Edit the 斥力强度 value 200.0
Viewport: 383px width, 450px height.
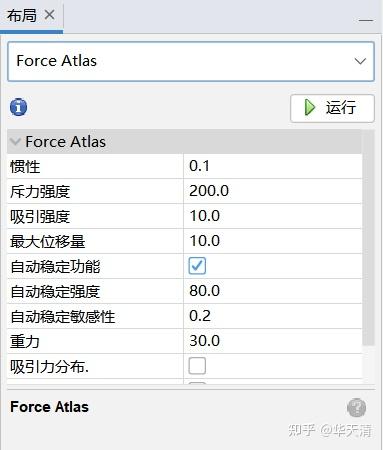pos(273,191)
